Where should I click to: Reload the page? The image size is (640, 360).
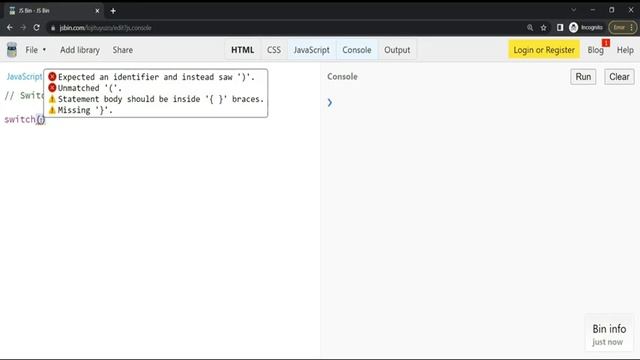pyautogui.click(x=37, y=27)
